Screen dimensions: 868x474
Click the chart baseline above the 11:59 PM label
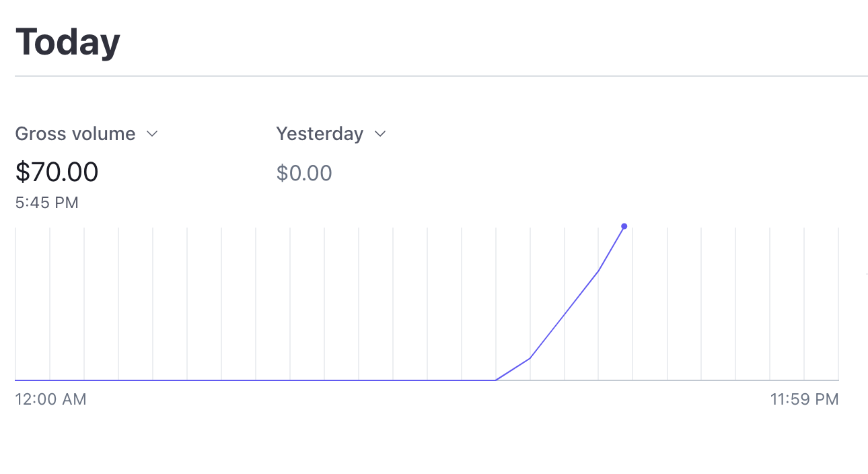[805, 380]
